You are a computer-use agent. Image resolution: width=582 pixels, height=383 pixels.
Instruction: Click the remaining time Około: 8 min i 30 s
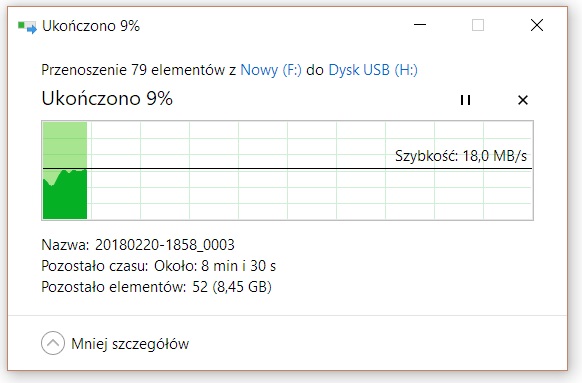[215, 266]
